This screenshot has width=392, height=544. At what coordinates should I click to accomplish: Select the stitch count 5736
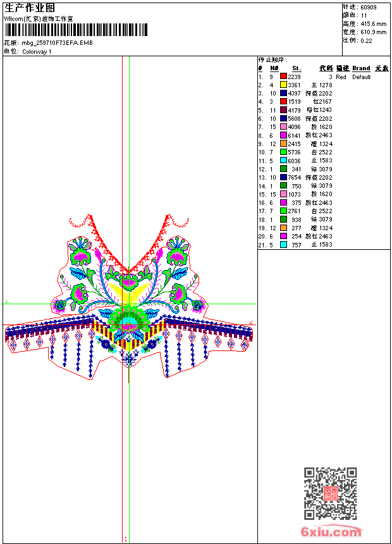pyautogui.click(x=294, y=152)
